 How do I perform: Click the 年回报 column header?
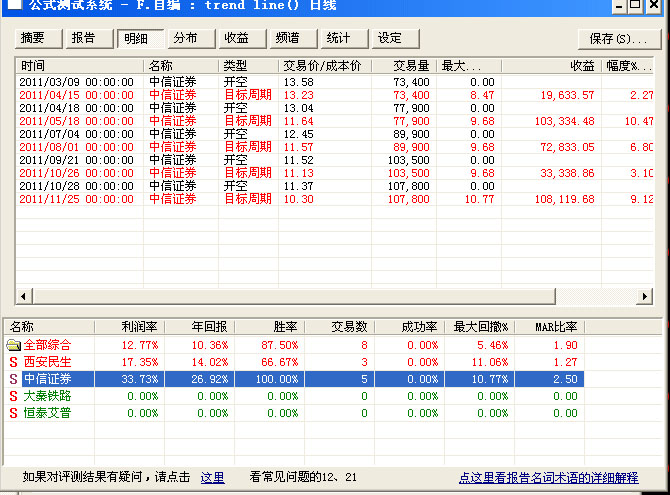[x=200, y=327]
